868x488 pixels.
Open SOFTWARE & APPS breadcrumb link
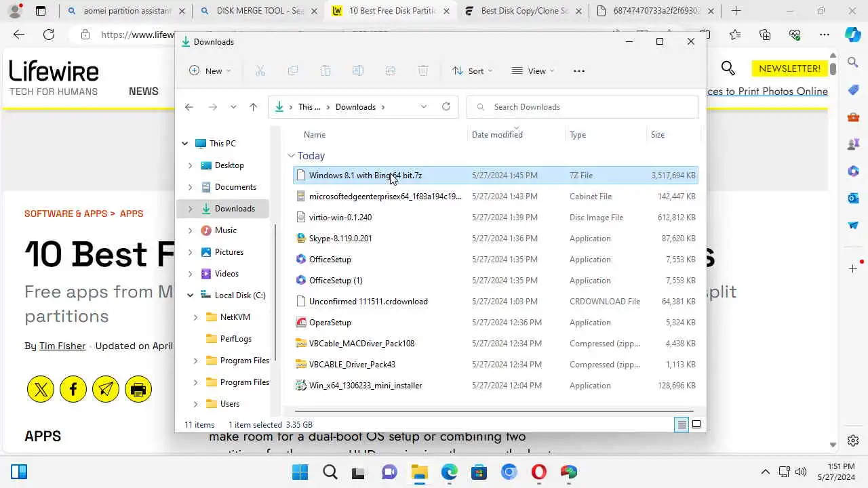66,213
